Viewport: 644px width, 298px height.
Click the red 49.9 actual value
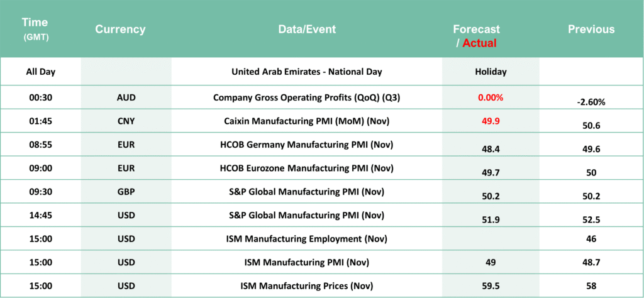491,121
